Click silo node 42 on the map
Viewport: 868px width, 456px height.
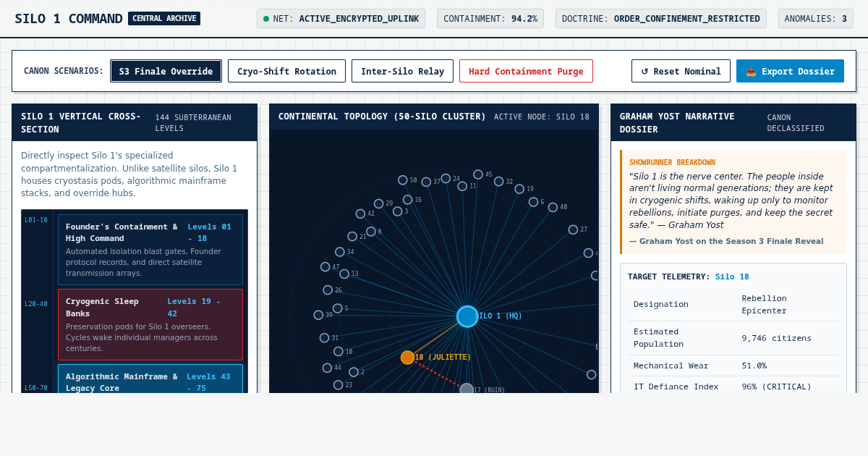point(360,214)
